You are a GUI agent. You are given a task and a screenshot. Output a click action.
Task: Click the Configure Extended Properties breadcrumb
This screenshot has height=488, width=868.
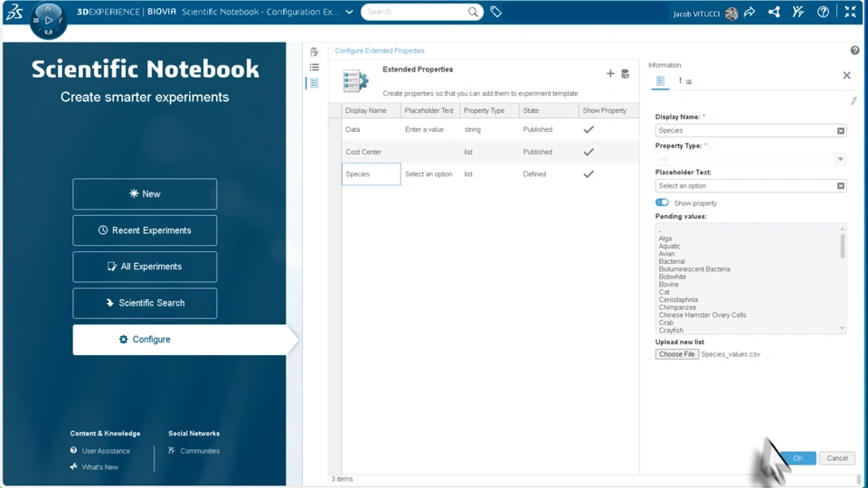[x=379, y=51]
